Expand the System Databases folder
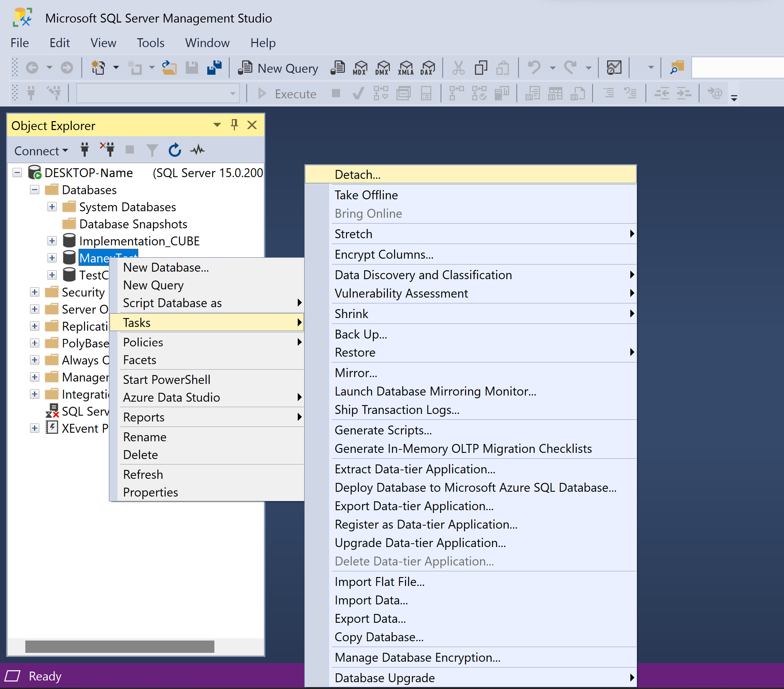This screenshot has height=689, width=784. pyautogui.click(x=52, y=207)
